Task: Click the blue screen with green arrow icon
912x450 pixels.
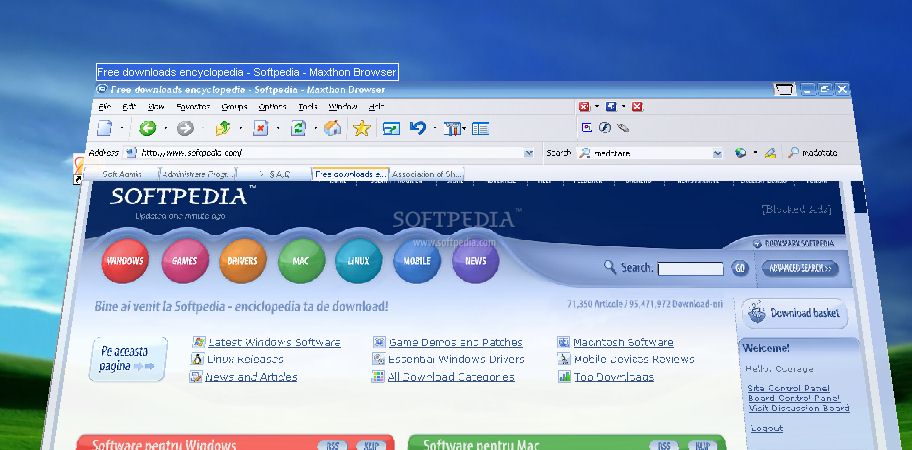Action: pos(391,128)
